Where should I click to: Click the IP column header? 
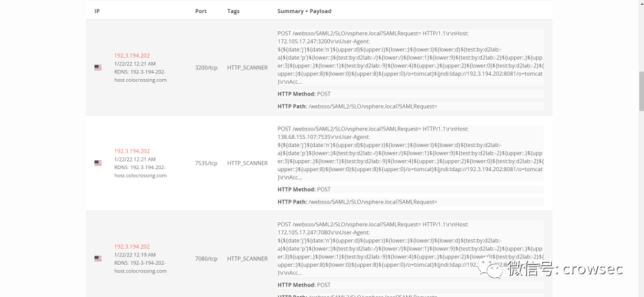tap(97, 11)
